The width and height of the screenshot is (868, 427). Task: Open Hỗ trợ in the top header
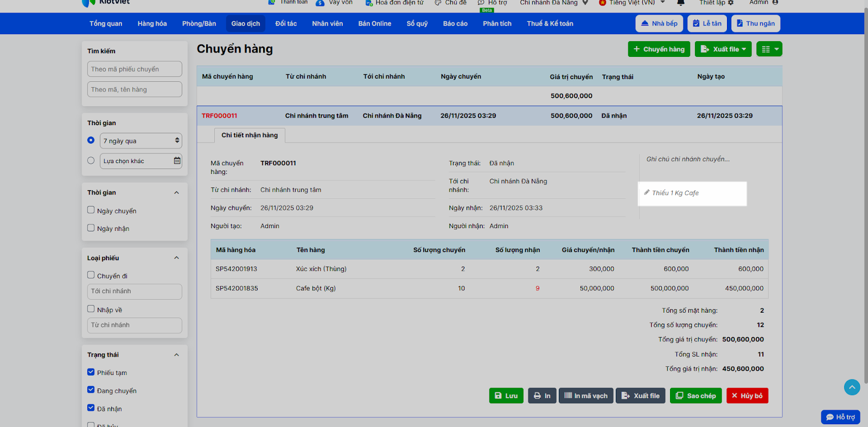point(493,3)
